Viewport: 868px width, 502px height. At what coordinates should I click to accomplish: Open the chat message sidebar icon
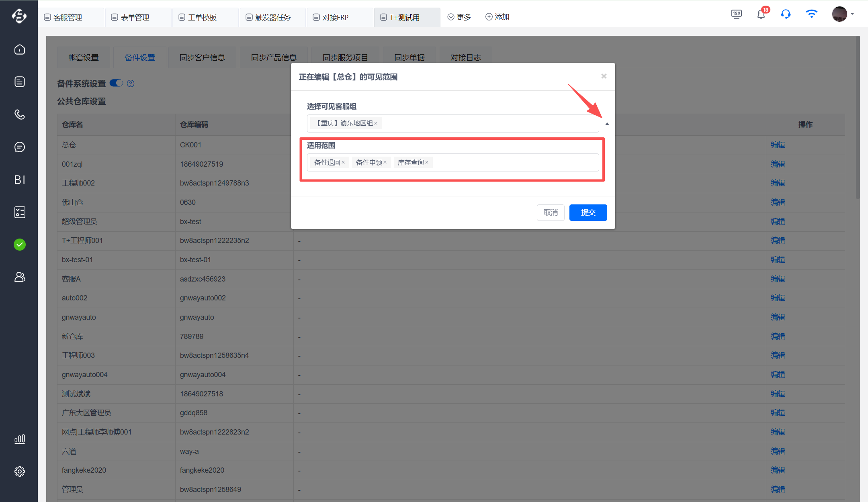pyautogui.click(x=19, y=147)
